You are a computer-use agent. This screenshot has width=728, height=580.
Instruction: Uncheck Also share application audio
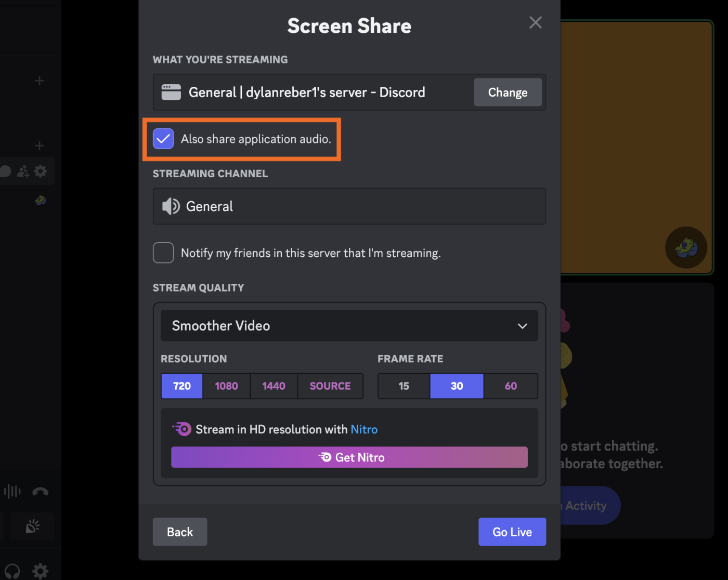pyautogui.click(x=163, y=139)
